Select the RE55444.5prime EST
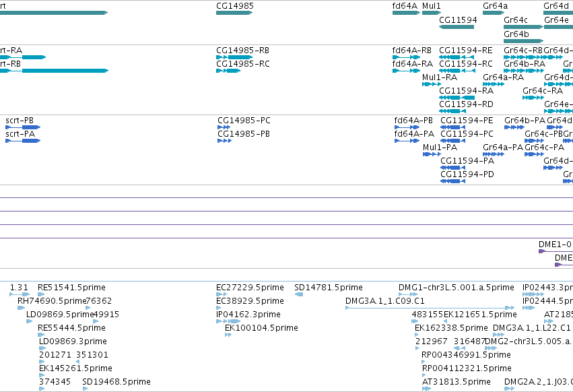 click(x=41, y=335)
